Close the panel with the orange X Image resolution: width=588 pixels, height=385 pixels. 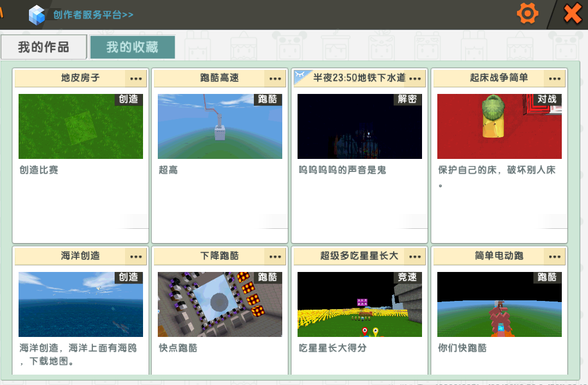click(572, 13)
